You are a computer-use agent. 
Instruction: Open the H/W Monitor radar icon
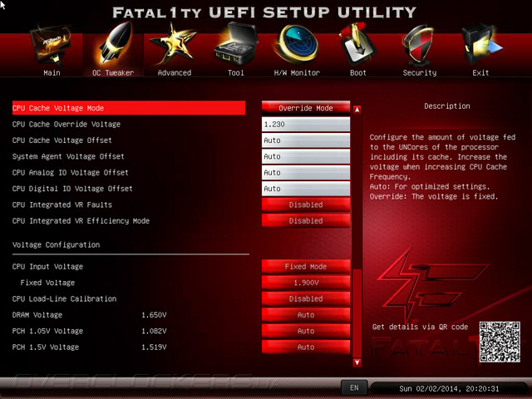[x=297, y=44]
